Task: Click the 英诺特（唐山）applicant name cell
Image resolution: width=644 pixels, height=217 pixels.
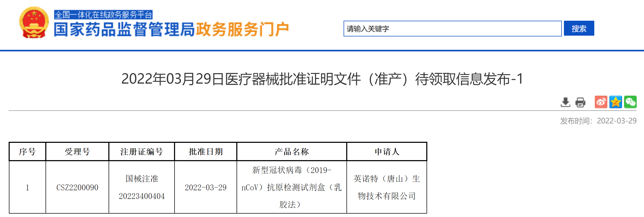Action: tap(387, 187)
